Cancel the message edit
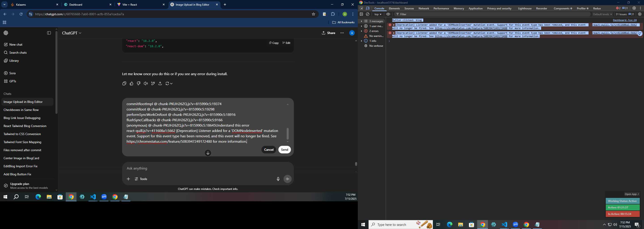 tap(269, 150)
